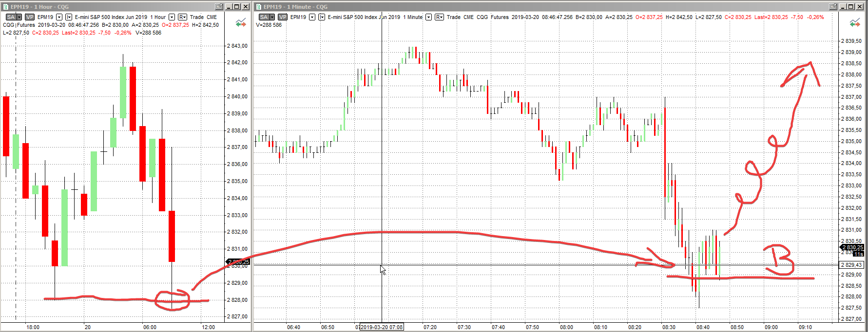Click the chart icon in 1 Minute window title
This screenshot has height=332, width=868.
click(259, 7)
